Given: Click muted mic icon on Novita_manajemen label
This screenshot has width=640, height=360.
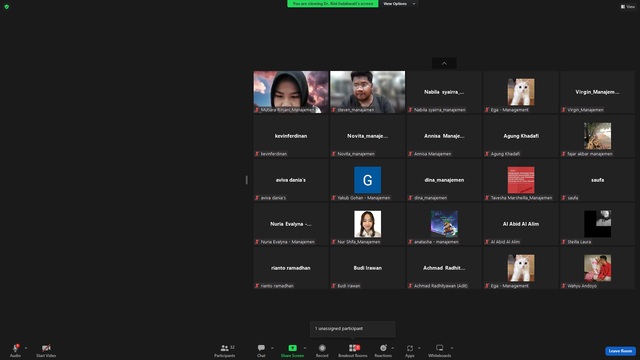Looking at the screenshot, I should tap(333, 154).
